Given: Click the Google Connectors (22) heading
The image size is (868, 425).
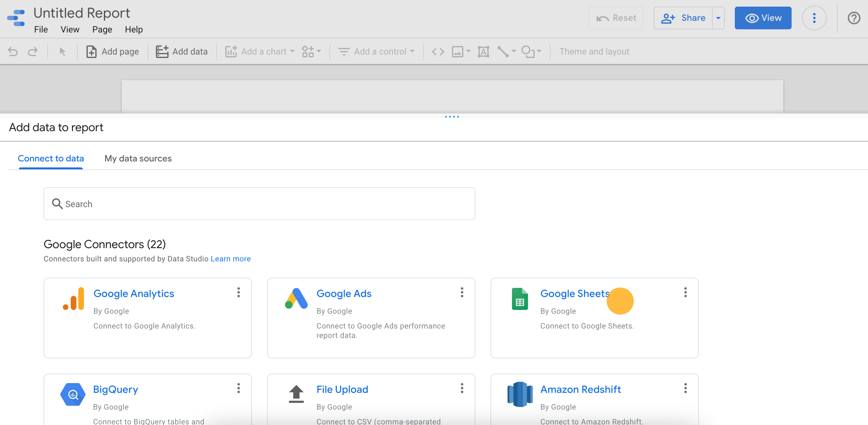Looking at the screenshot, I should click(104, 244).
